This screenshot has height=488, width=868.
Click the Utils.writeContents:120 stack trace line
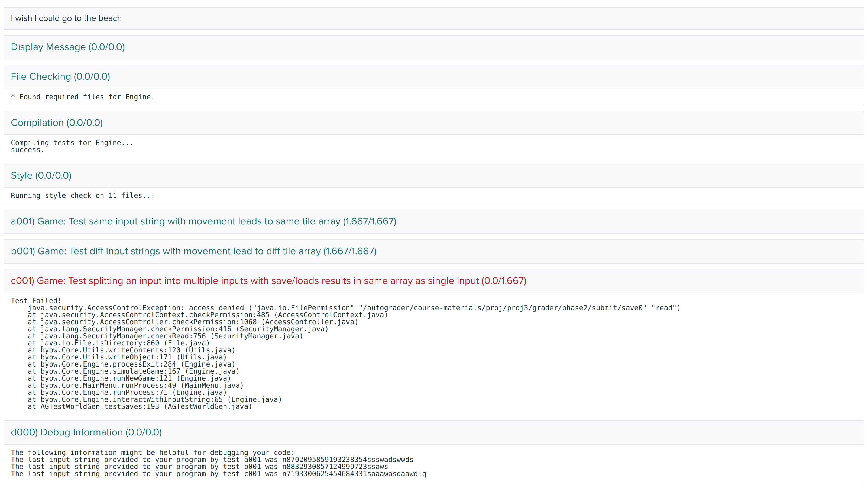click(x=131, y=350)
